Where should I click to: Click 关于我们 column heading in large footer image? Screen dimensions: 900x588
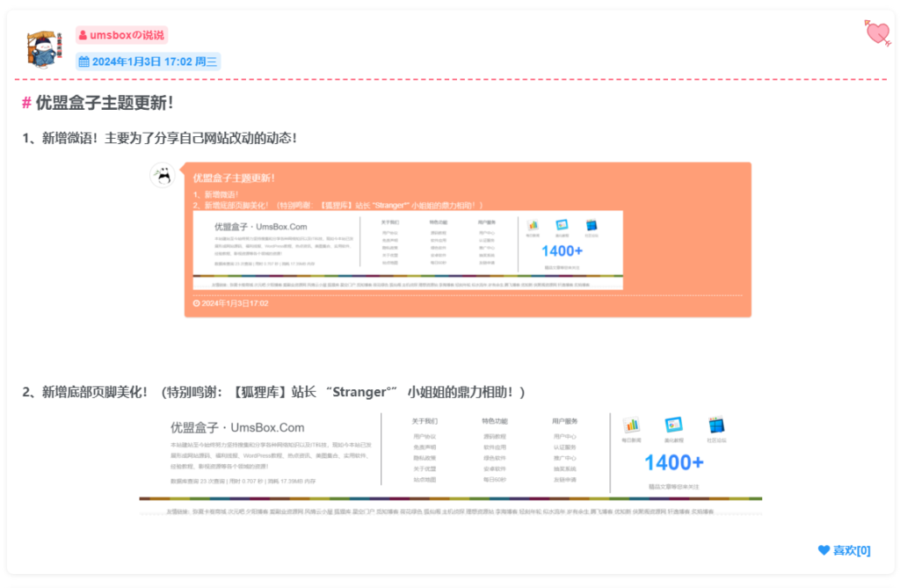(x=425, y=421)
